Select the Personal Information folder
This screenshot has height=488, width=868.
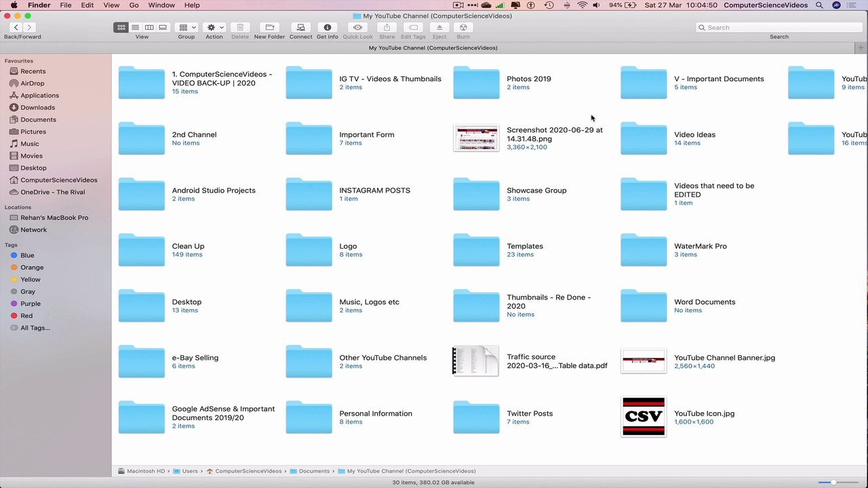[x=309, y=418]
